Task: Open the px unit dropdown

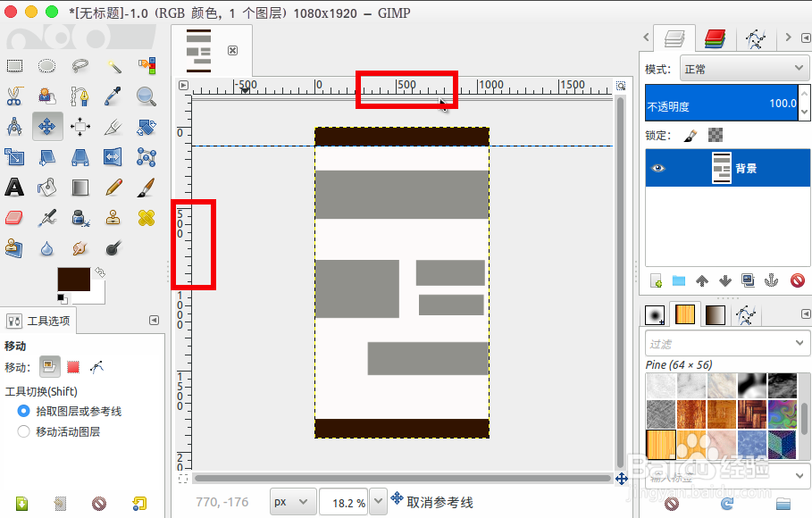Action: point(292,502)
